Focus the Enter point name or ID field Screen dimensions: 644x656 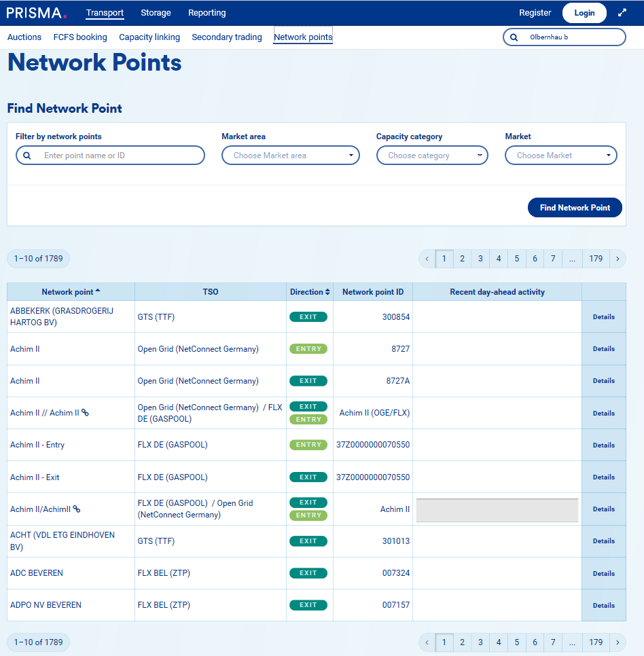click(119, 156)
